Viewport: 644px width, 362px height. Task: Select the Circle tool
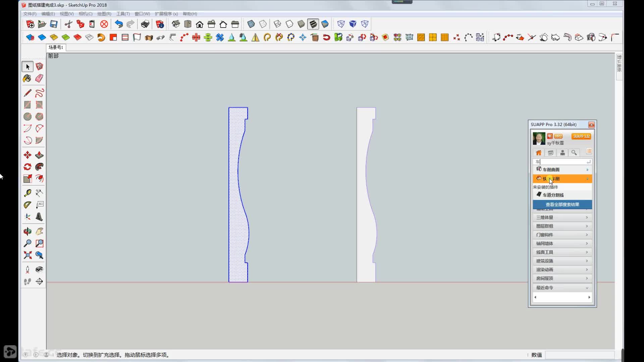28,117
